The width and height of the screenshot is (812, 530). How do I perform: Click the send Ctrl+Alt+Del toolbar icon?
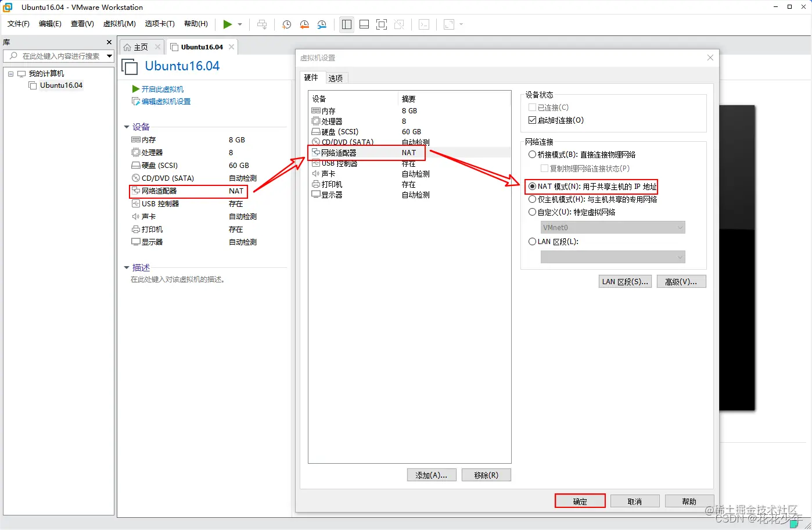coord(262,24)
